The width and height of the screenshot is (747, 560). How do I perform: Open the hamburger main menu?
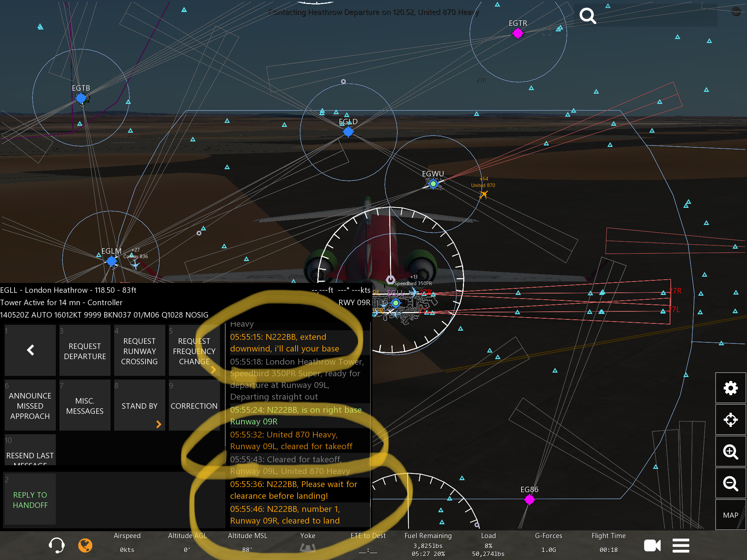click(681, 545)
